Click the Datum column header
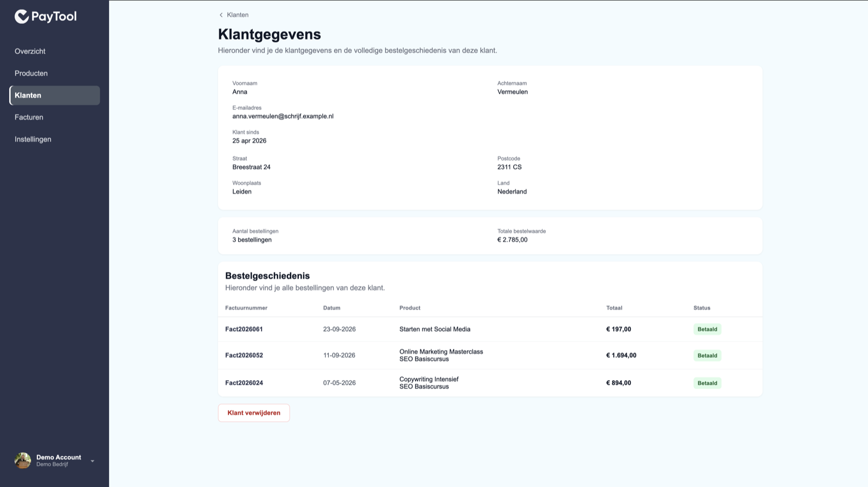This screenshot has width=868, height=487. click(x=332, y=308)
